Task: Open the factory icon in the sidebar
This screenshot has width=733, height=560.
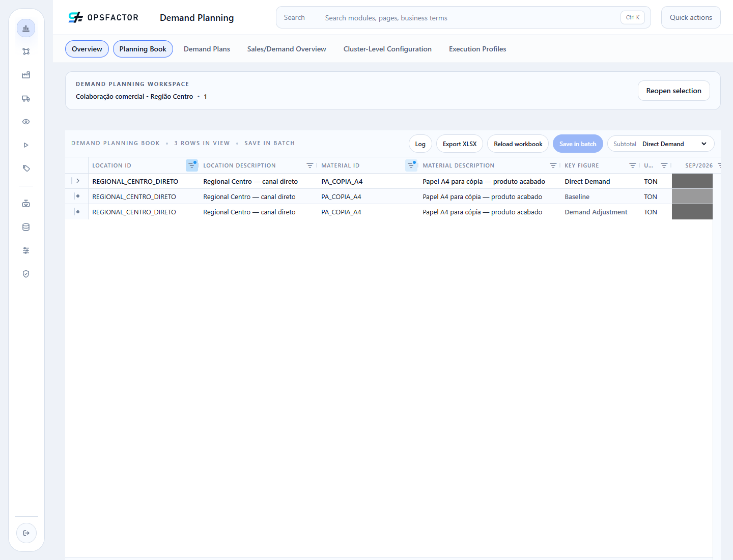Action: tap(26, 75)
